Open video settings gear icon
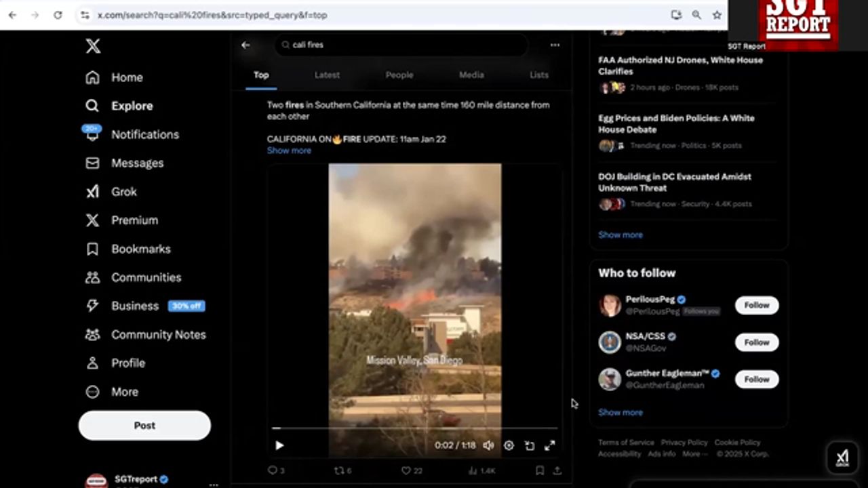 pos(509,445)
